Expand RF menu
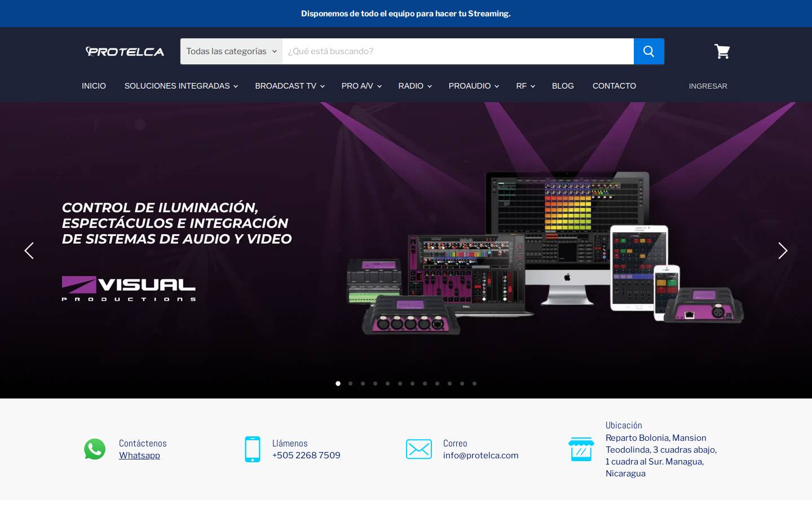 (x=526, y=86)
